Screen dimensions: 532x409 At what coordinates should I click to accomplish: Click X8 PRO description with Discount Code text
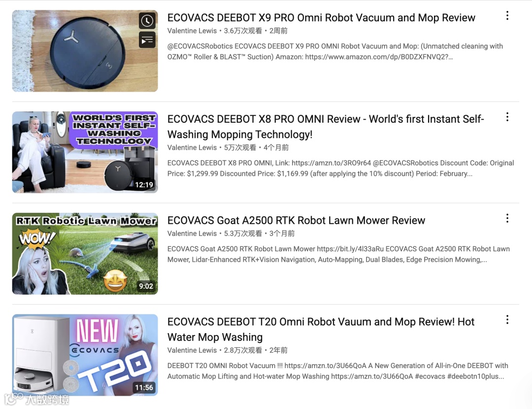click(x=341, y=169)
